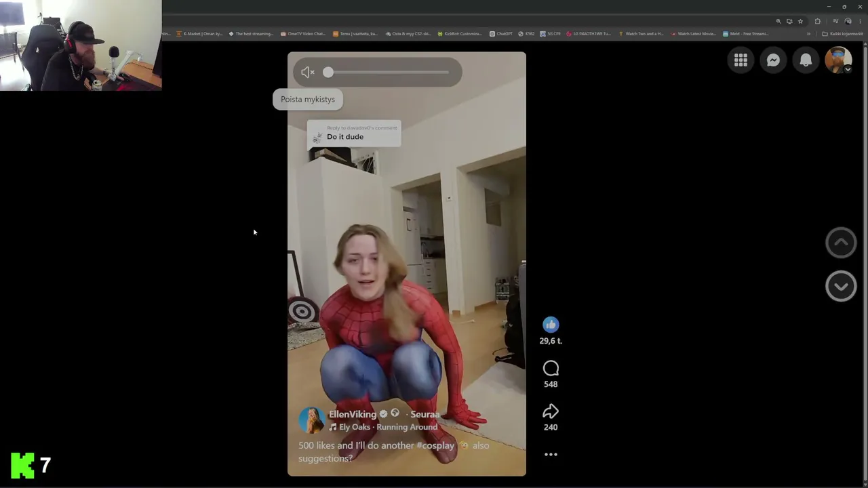Open the Ely Oaks Running Around audio
The height and width of the screenshot is (488, 868).
coord(383,427)
